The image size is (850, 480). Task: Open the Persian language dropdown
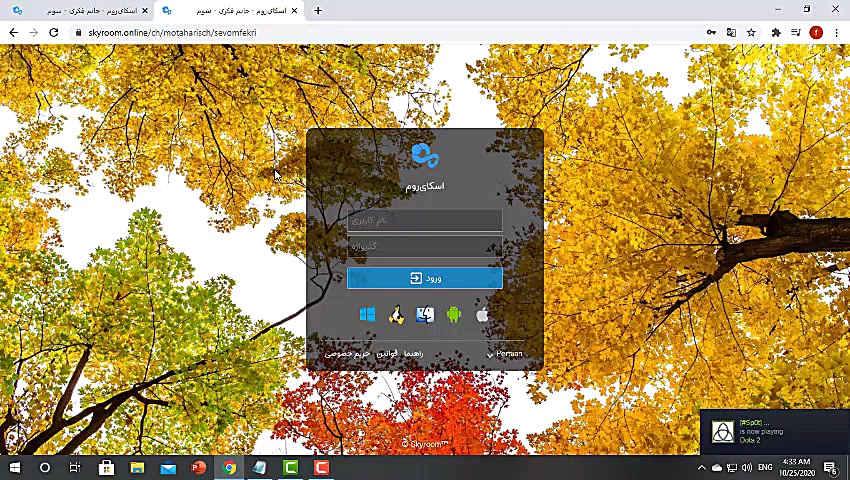(504, 354)
